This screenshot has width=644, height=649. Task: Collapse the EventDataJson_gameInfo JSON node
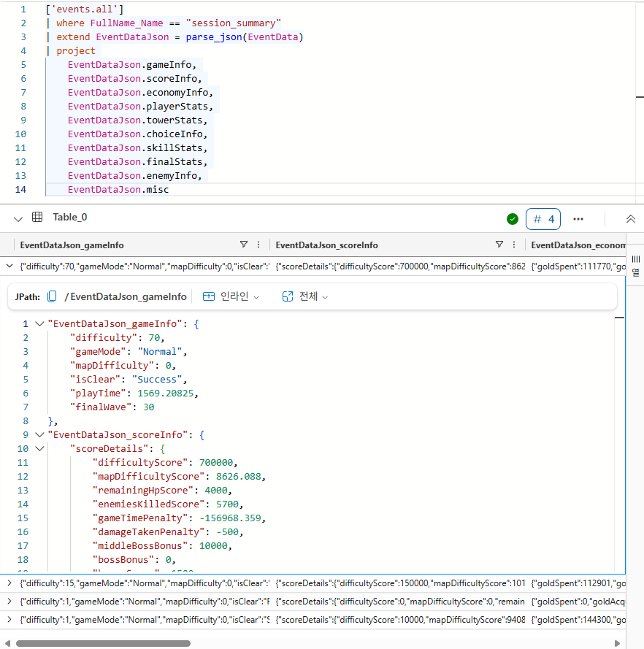39,323
